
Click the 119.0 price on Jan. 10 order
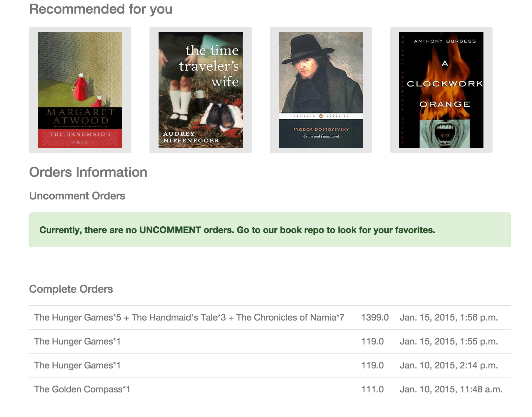pos(372,365)
